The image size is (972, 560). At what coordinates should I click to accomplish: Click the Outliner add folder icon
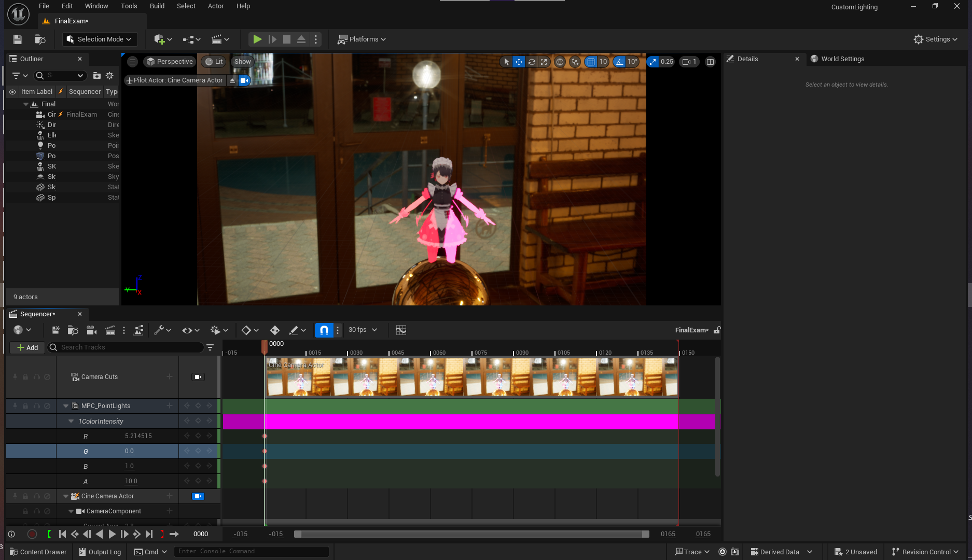(x=97, y=76)
